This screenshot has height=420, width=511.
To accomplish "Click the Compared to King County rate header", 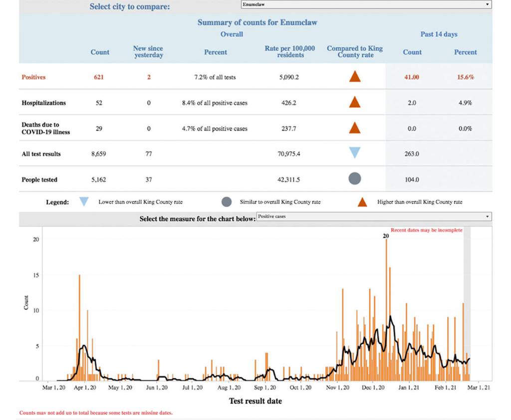I will tap(355, 52).
